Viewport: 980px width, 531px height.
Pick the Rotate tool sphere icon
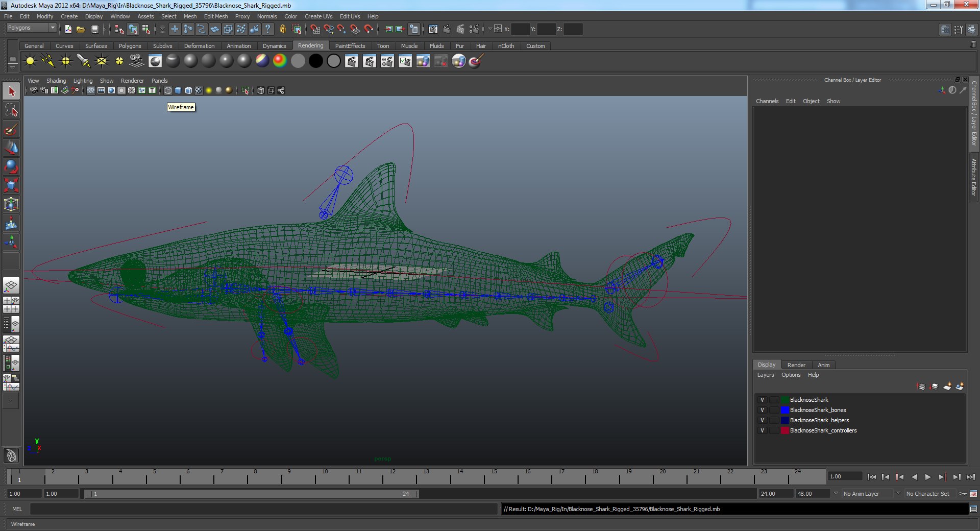(x=11, y=167)
